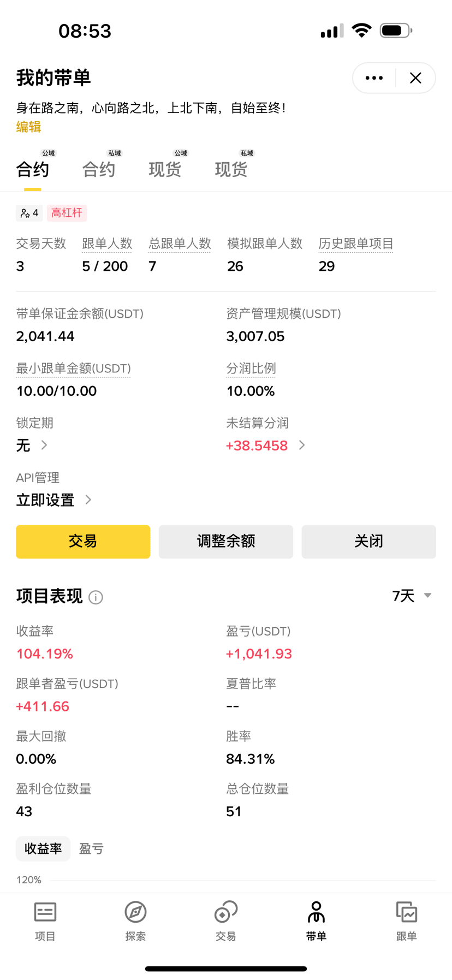Open the 项目 icon in bottom navigation
Image resolution: width=452 pixels, height=980 pixels.
tap(45, 913)
